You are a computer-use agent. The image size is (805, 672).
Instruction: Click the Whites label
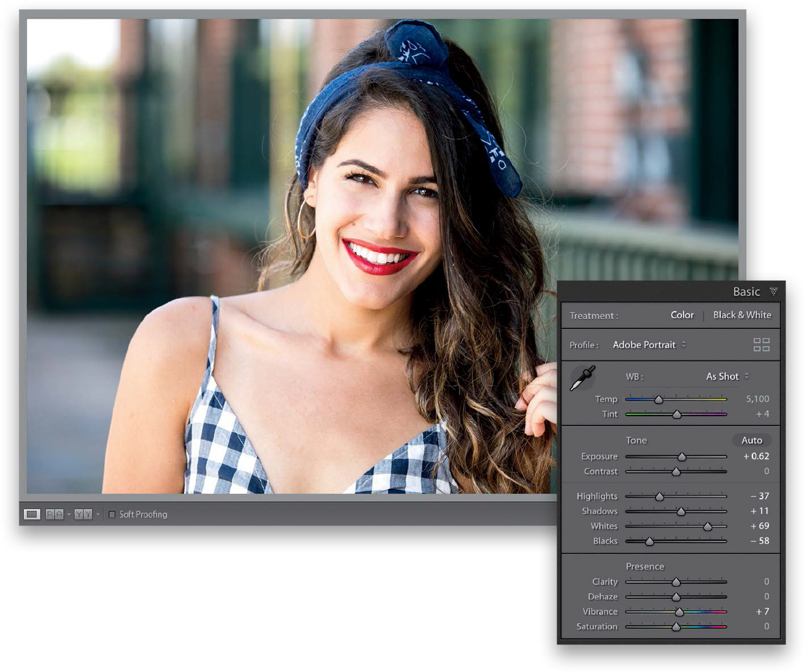(x=604, y=526)
